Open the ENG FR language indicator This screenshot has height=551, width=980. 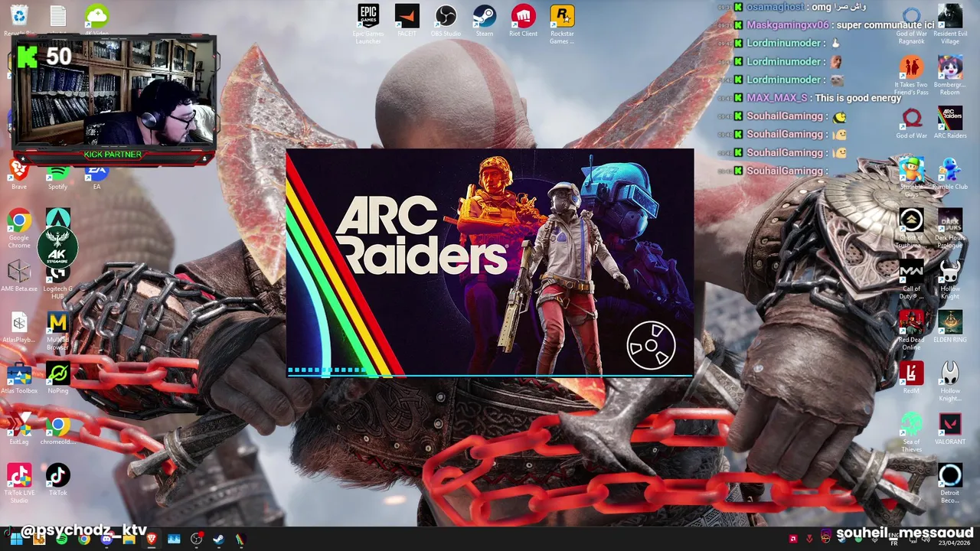(x=893, y=539)
